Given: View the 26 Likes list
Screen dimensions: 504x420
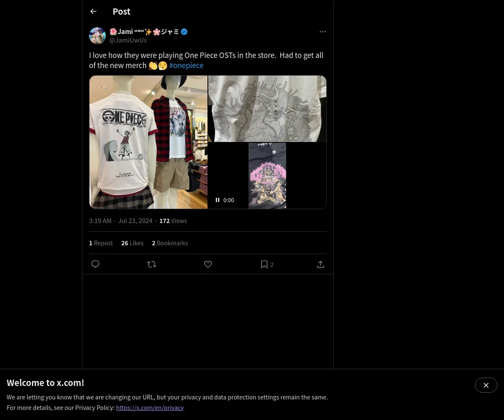Looking at the screenshot, I should 132,243.
